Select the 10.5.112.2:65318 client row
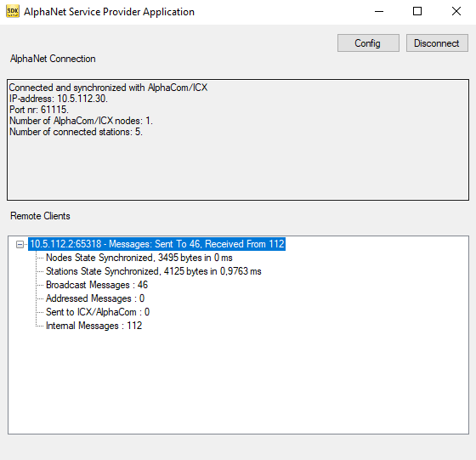 point(156,244)
